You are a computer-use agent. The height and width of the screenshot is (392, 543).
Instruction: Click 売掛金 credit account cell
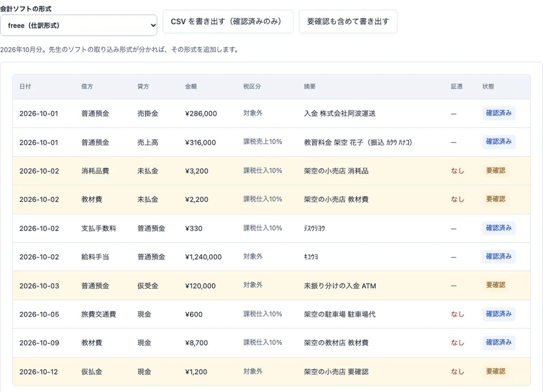[x=148, y=114]
